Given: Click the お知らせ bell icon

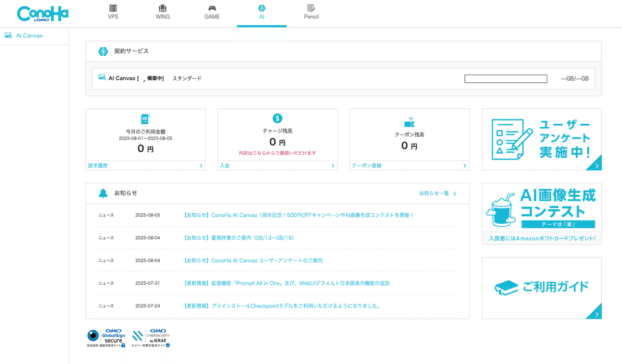Looking at the screenshot, I should pyautogui.click(x=103, y=193).
